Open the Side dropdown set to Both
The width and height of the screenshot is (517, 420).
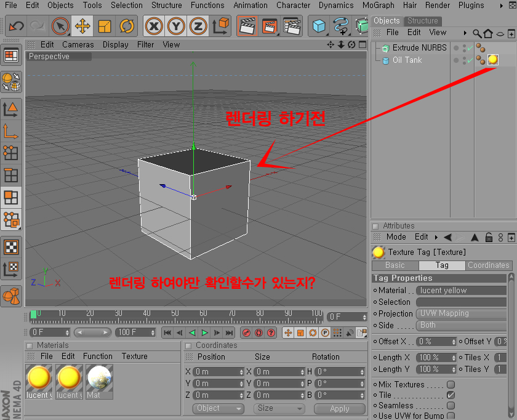pos(461,325)
